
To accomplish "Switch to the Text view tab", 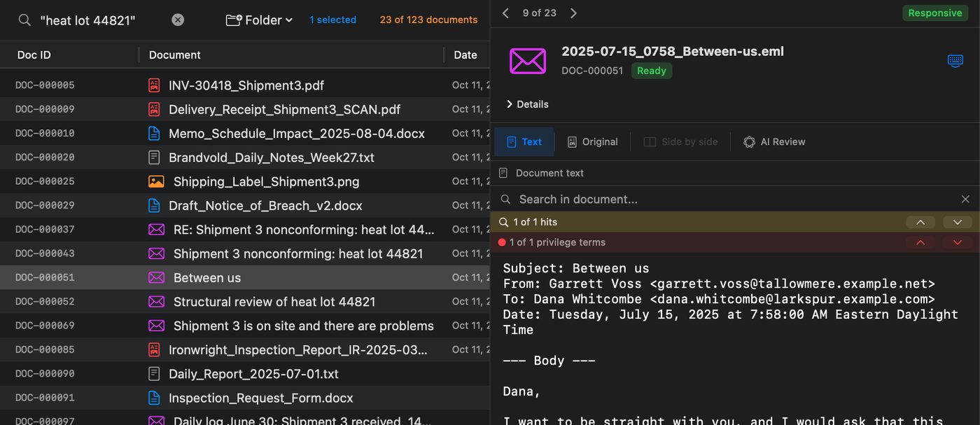I will (x=524, y=141).
